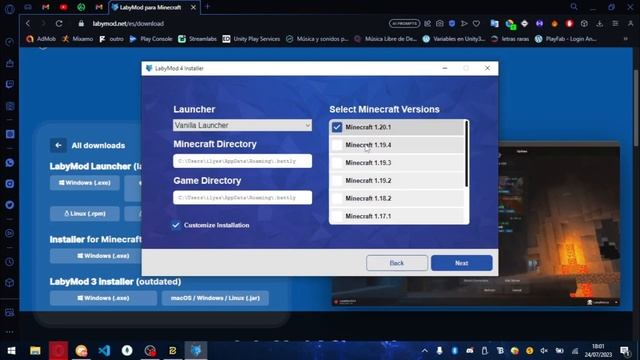Open the browser easy setup menu icon
The height and width of the screenshot is (360, 640).
tap(615, 24)
